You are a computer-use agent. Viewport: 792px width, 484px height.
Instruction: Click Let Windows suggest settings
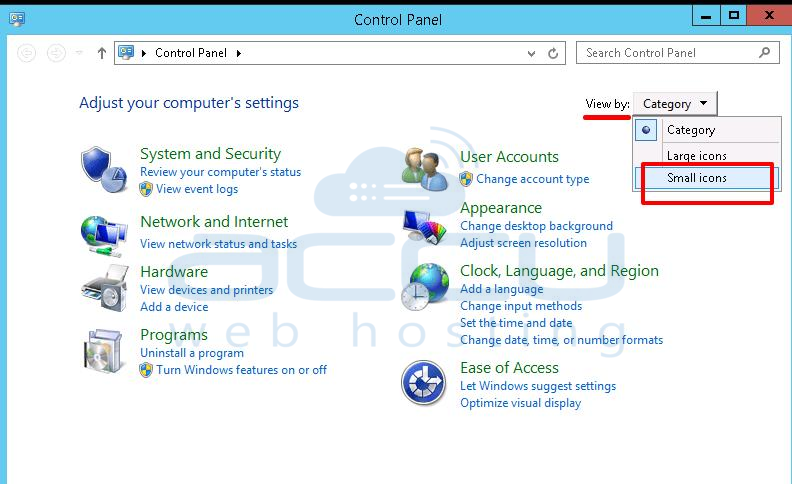coord(538,386)
